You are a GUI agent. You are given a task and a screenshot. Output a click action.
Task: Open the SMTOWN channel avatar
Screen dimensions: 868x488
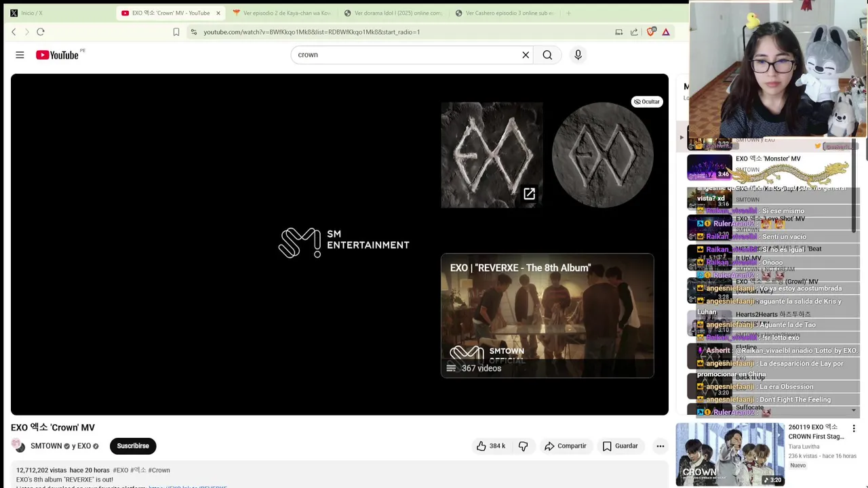[x=19, y=446]
